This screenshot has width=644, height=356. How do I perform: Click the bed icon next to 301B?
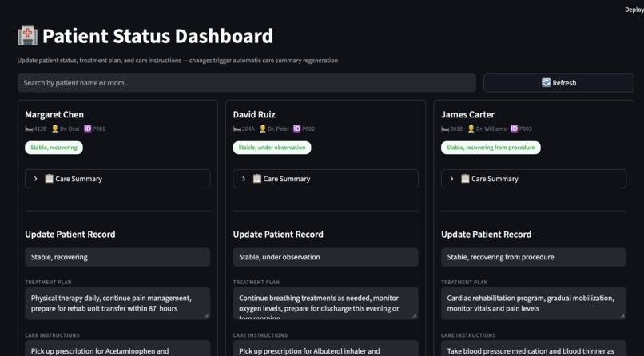tap(445, 129)
